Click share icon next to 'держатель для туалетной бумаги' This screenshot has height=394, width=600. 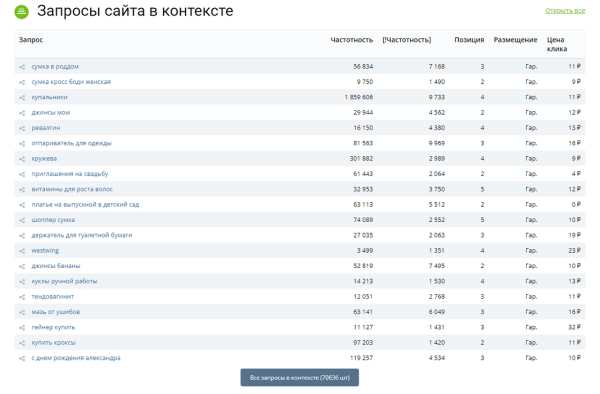point(22,236)
